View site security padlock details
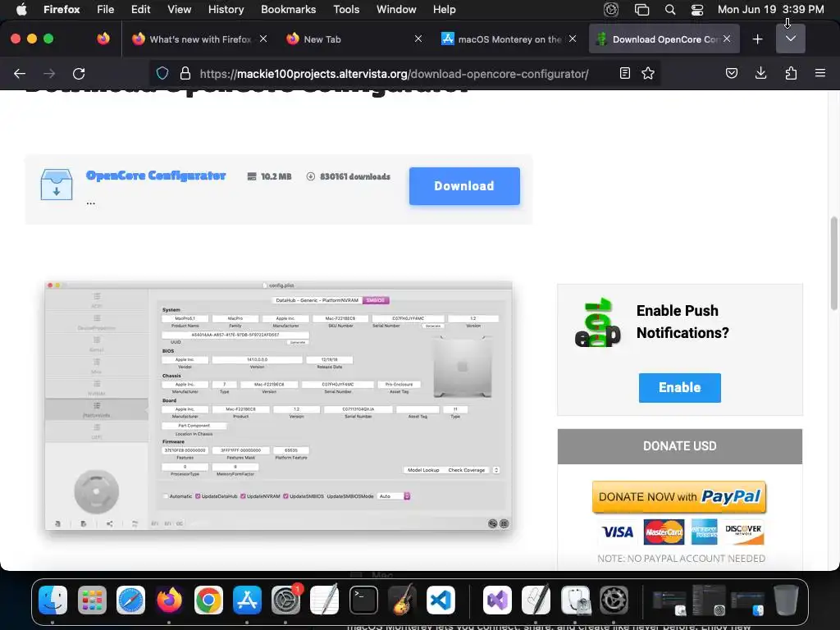The width and height of the screenshot is (840, 630). [x=185, y=73]
